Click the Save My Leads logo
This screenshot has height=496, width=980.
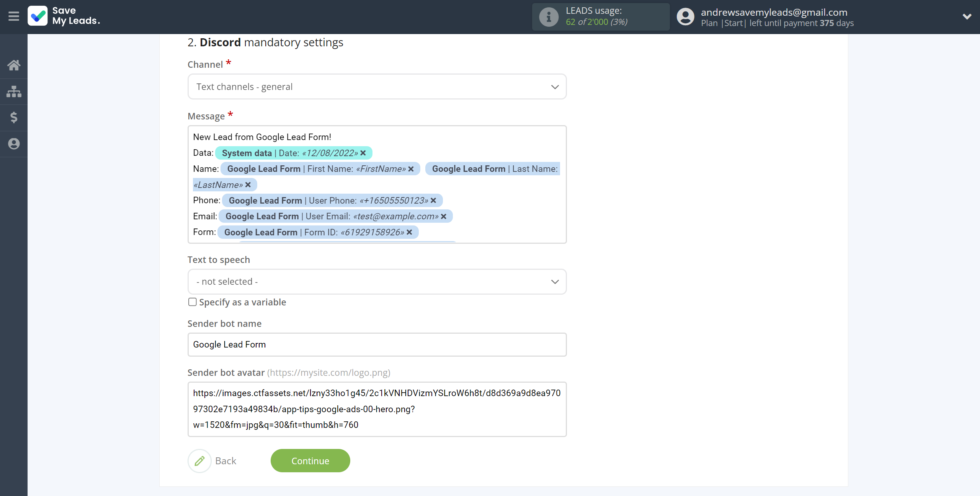coord(64,16)
